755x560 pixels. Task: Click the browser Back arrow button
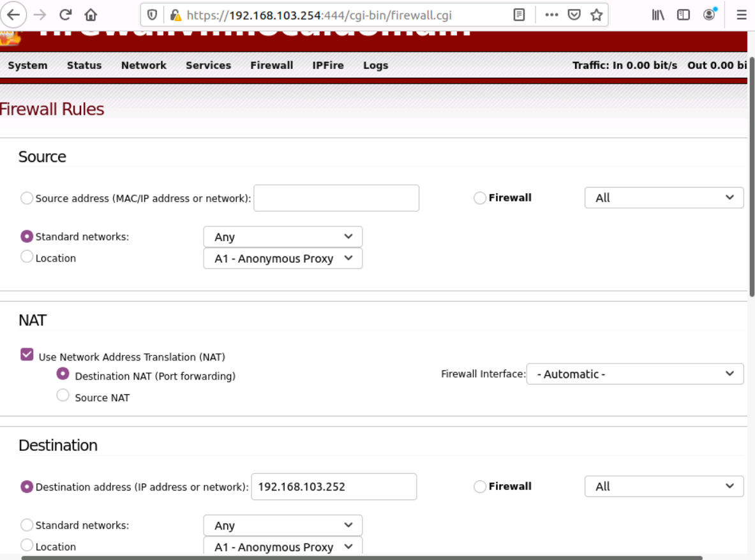(x=13, y=15)
